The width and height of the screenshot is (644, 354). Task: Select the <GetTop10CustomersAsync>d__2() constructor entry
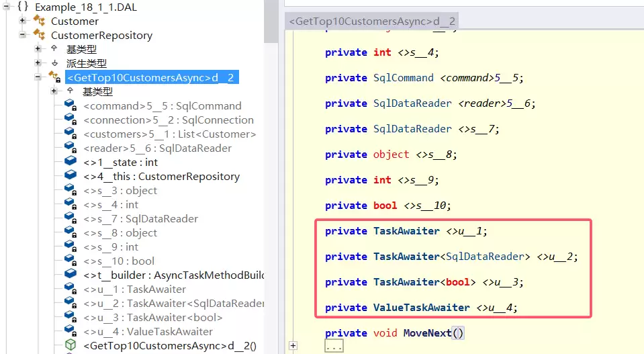click(x=170, y=346)
